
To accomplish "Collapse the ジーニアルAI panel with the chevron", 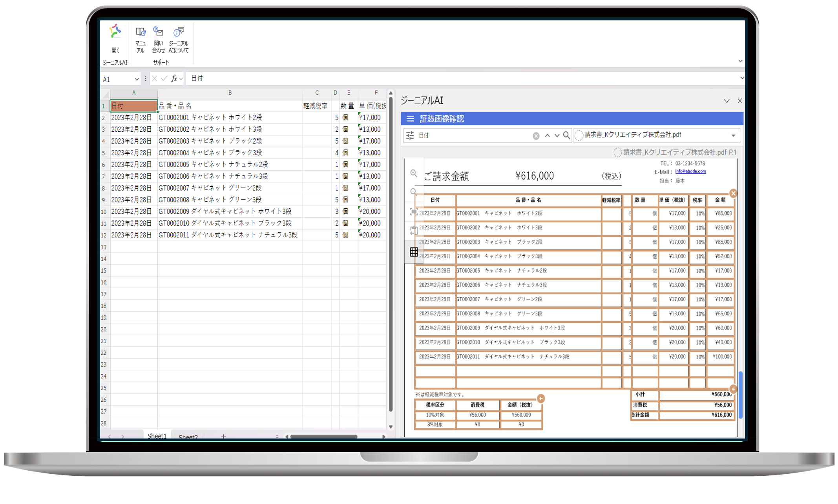I will (727, 101).
